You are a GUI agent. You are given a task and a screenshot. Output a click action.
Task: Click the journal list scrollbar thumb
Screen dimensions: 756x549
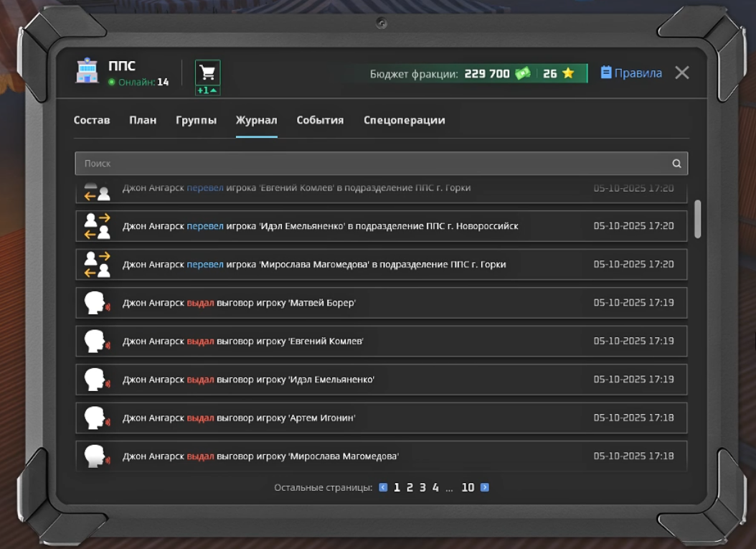pos(697,219)
